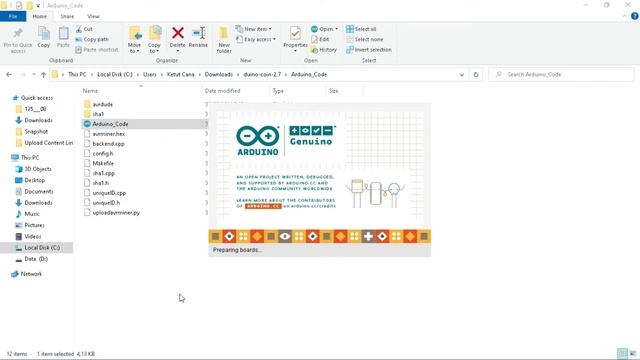Select Documents in navigation pane
This screenshot has height=360, width=640.
[39, 191]
